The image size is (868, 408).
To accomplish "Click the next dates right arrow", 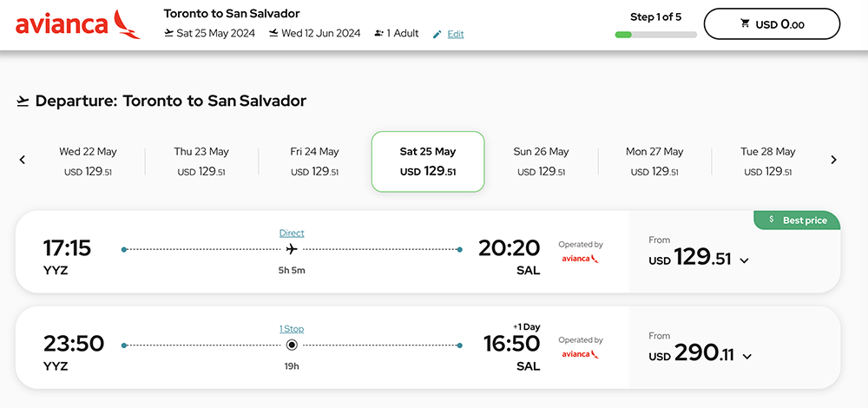I will coord(833,160).
